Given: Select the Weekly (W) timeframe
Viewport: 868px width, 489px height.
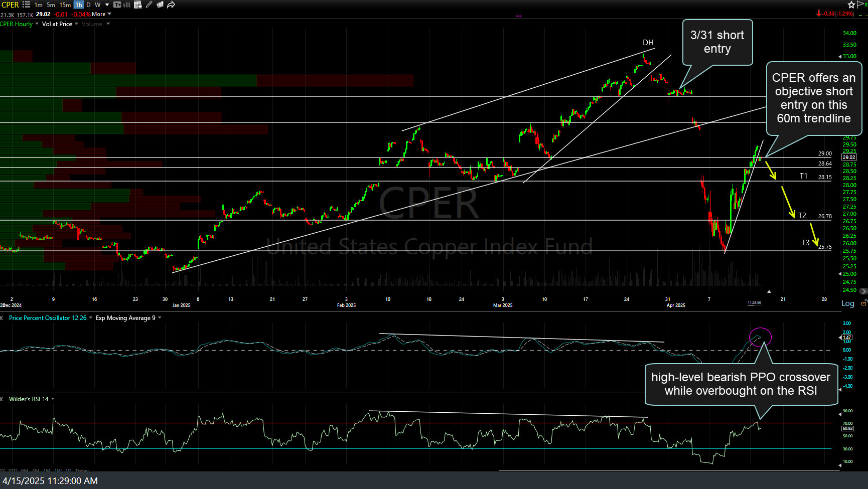Looking at the screenshot, I should (x=98, y=5).
